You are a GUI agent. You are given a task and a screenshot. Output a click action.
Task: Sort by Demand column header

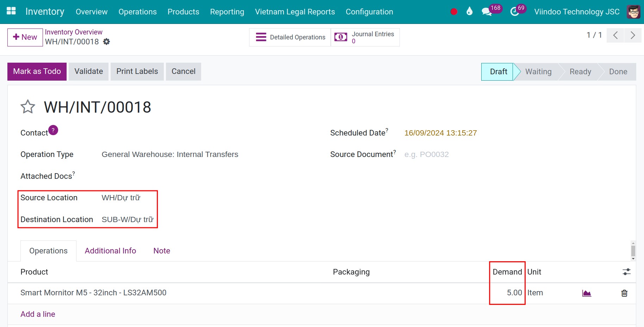(x=507, y=272)
